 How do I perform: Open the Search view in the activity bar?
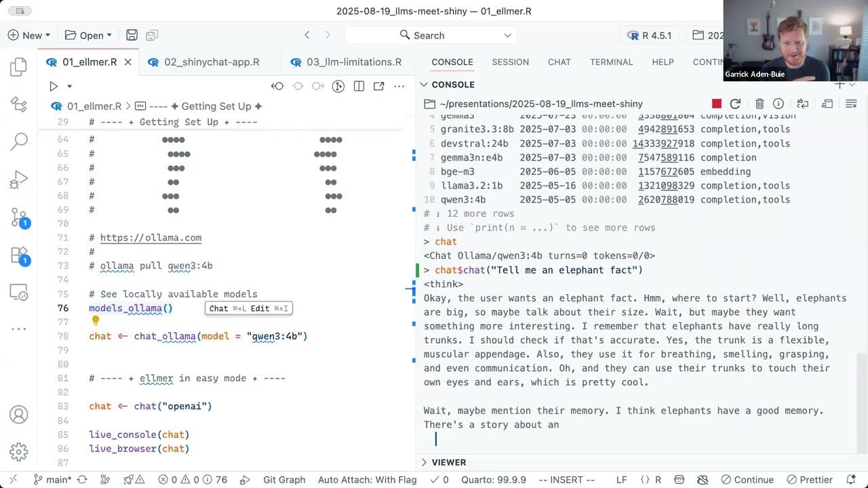pyautogui.click(x=18, y=140)
